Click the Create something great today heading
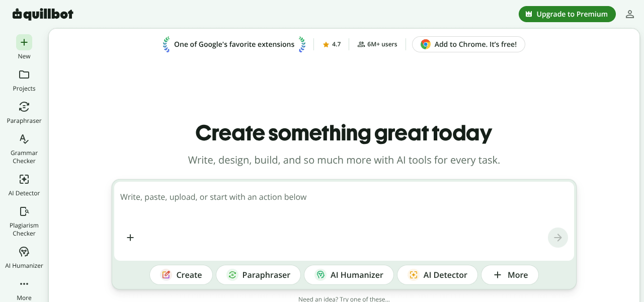The width and height of the screenshot is (644, 302). click(x=344, y=133)
